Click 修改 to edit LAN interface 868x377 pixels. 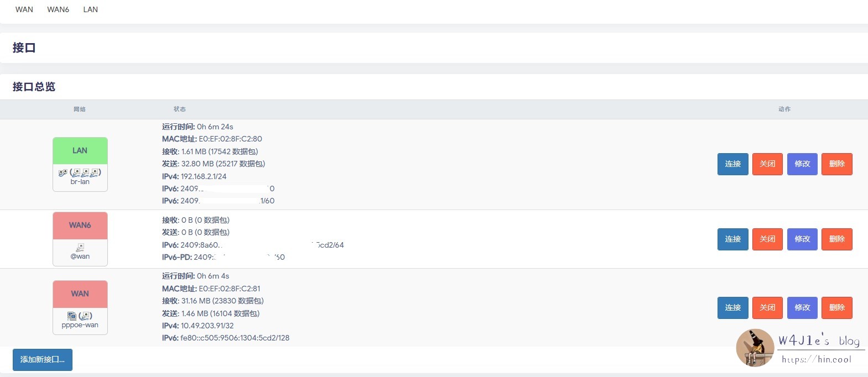pyautogui.click(x=802, y=164)
